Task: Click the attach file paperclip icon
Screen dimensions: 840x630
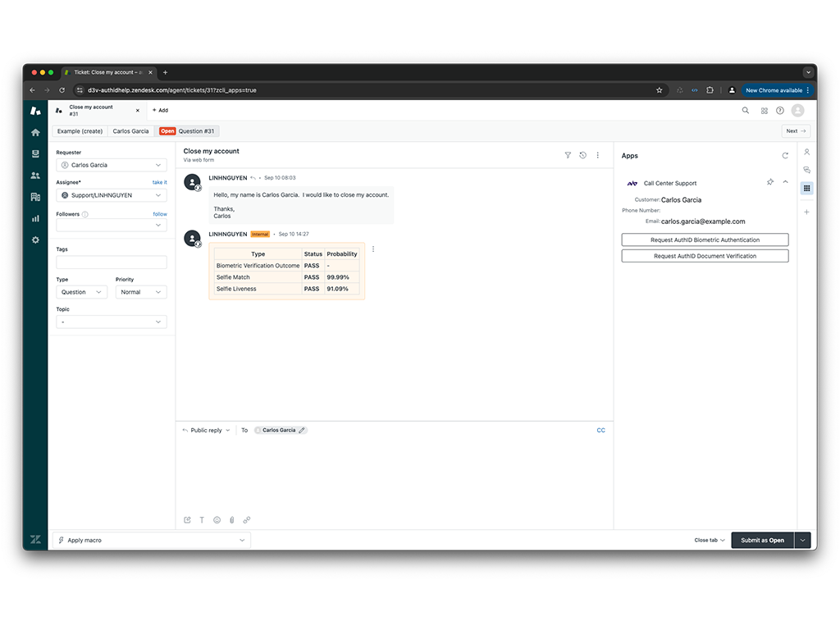Action: click(x=231, y=520)
